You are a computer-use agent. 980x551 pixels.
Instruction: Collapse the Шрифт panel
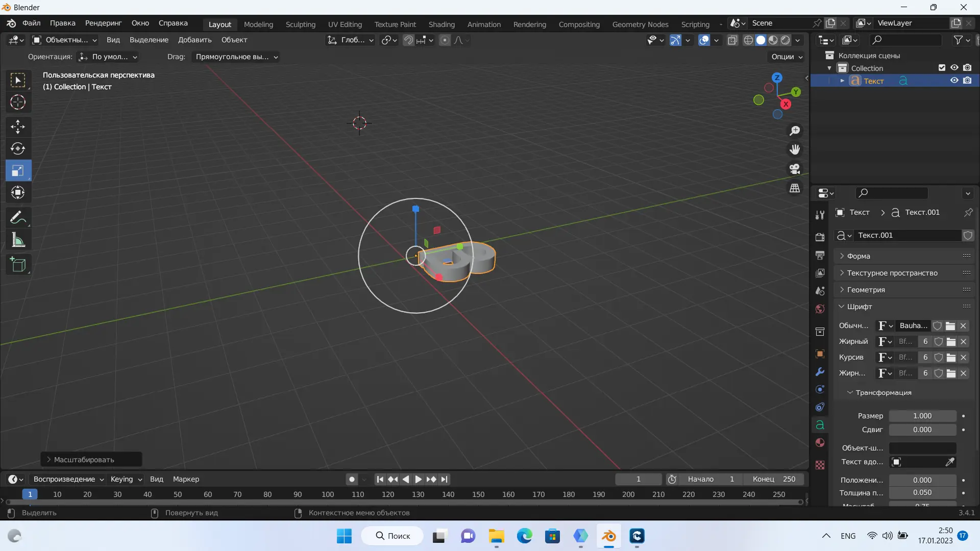pos(904,307)
